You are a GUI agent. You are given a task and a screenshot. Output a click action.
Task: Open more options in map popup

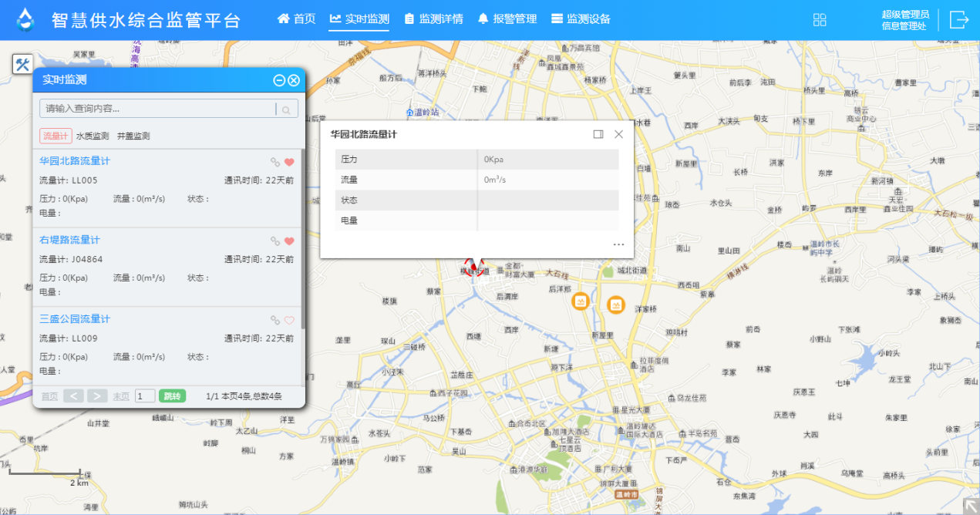click(x=618, y=244)
